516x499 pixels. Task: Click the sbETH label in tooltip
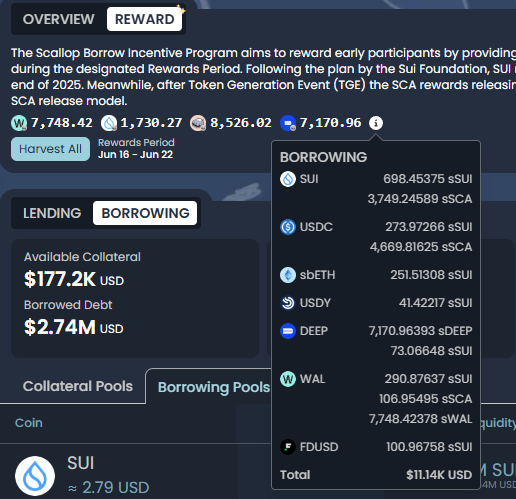(317, 275)
